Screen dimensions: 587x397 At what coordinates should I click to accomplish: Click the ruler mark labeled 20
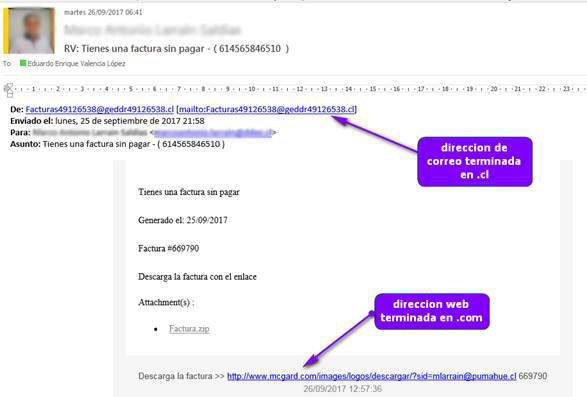pyautogui.click(x=494, y=89)
